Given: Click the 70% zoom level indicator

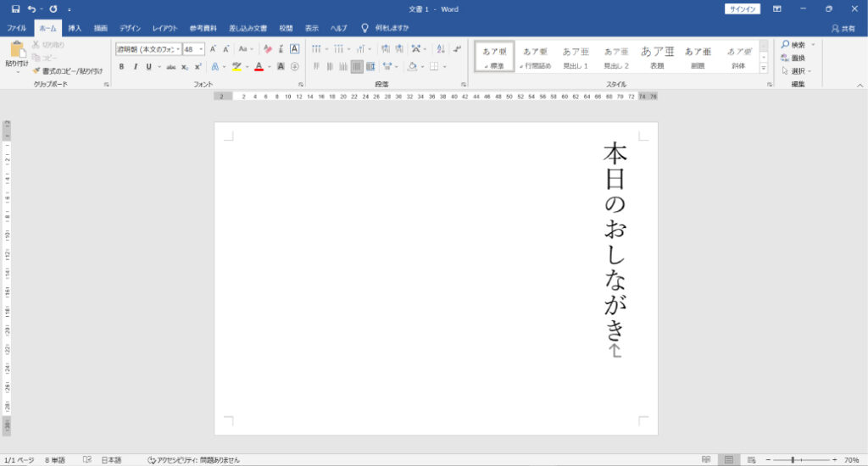Looking at the screenshot, I should [851, 460].
